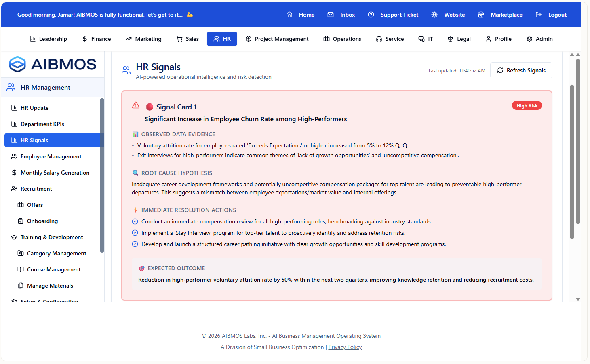Screen dimensions: 590x364
Task: Click the check circle beside Stay Interview action
Action: (135, 233)
